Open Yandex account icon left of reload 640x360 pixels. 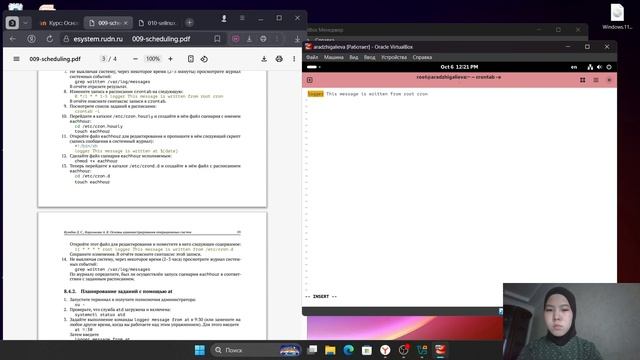[31, 39]
